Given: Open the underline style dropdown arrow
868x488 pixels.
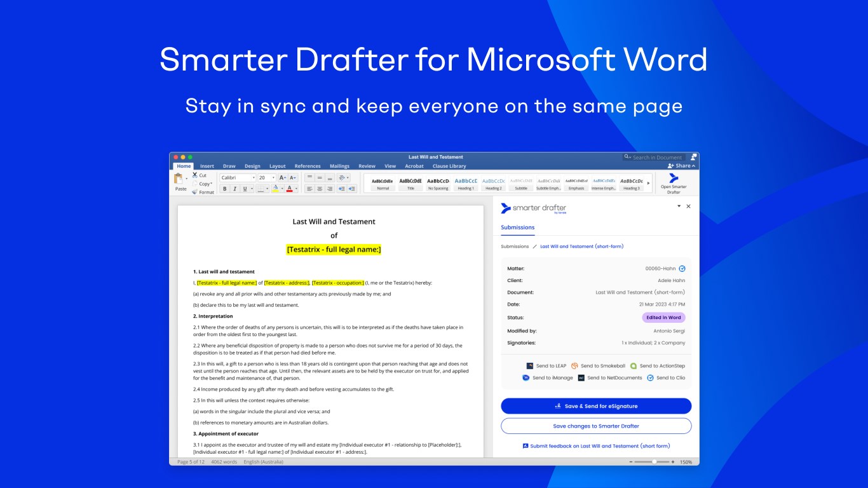Looking at the screenshot, I should 251,189.
